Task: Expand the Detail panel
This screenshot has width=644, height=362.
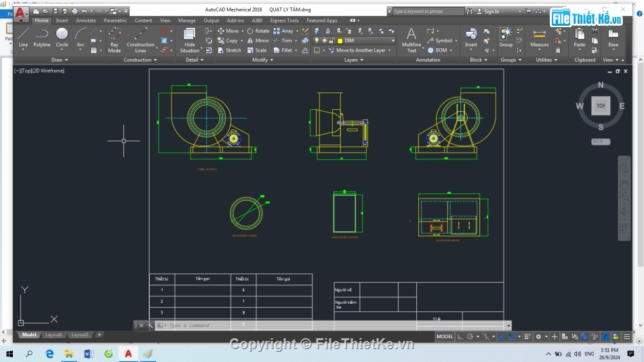Action: pos(195,60)
